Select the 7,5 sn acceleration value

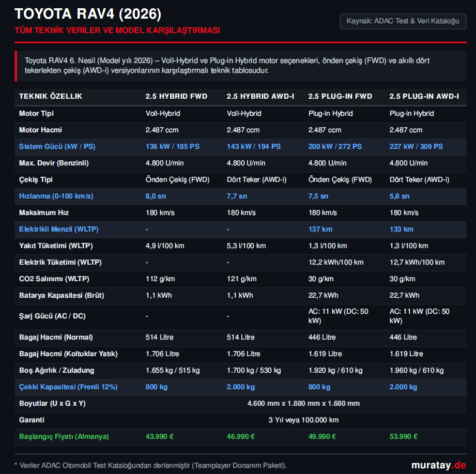(318, 196)
